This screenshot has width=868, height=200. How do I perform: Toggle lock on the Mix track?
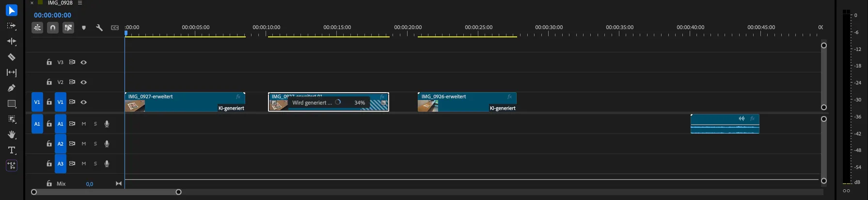pos(49,183)
